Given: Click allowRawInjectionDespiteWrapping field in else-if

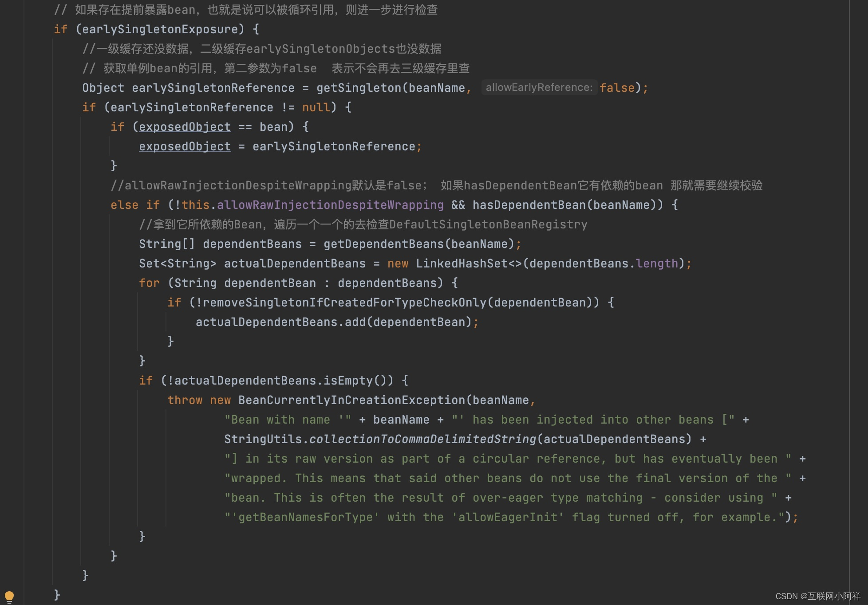Looking at the screenshot, I should pyautogui.click(x=330, y=205).
